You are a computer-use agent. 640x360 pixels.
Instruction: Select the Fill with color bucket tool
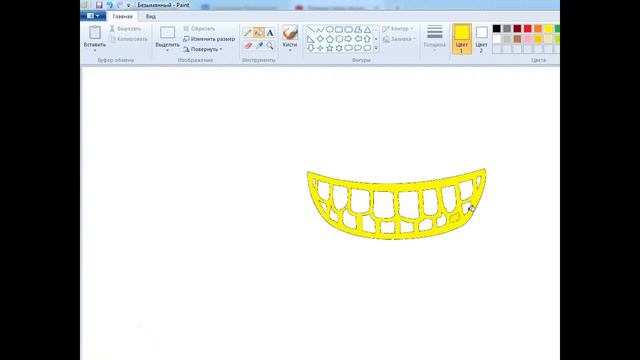click(x=259, y=33)
